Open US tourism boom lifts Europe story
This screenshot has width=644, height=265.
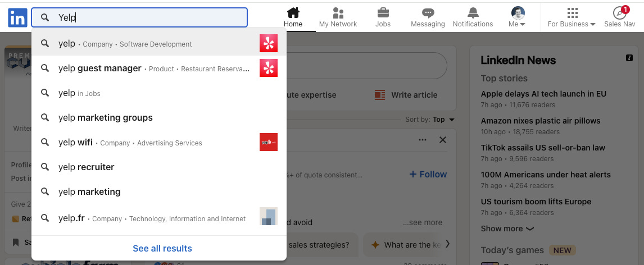click(536, 202)
